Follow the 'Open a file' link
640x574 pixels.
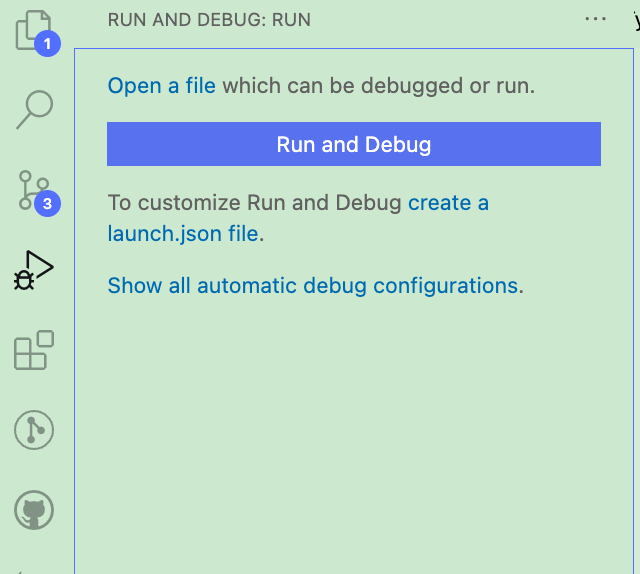(x=162, y=86)
